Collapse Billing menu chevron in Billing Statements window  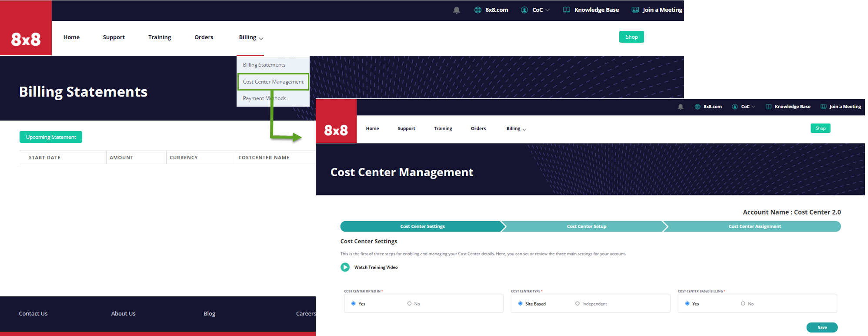(261, 38)
